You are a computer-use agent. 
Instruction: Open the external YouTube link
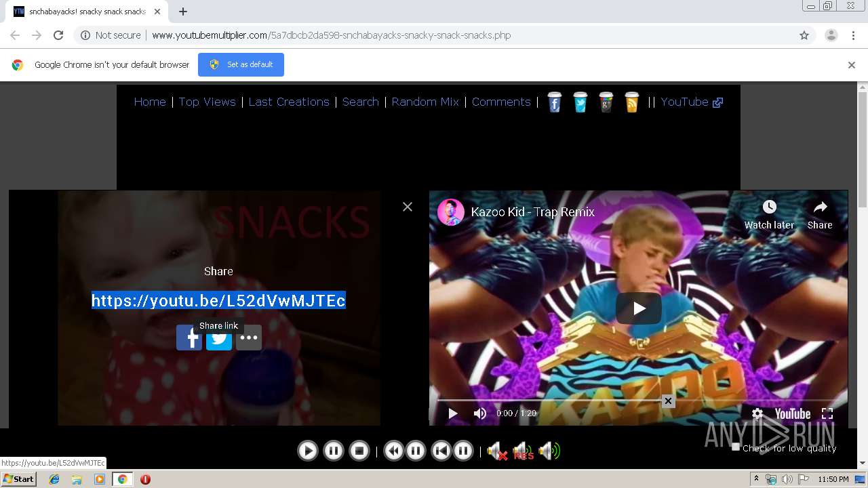(692, 102)
